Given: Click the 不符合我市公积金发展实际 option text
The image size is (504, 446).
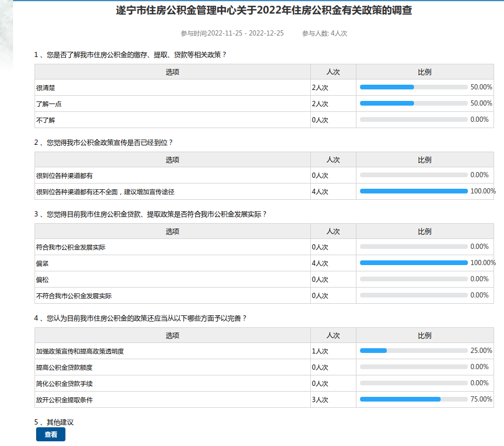Looking at the screenshot, I should click(x=74, y=296).
